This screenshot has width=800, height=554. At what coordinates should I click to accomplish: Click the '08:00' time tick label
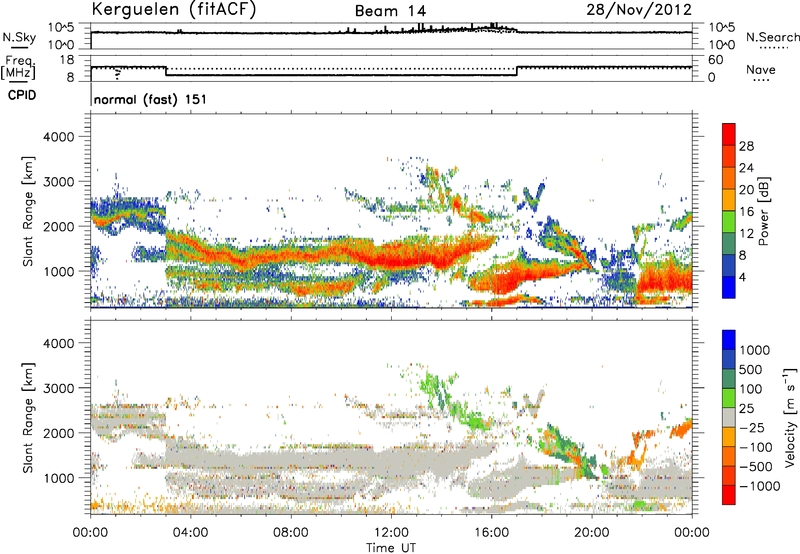(x=290, y=533)
